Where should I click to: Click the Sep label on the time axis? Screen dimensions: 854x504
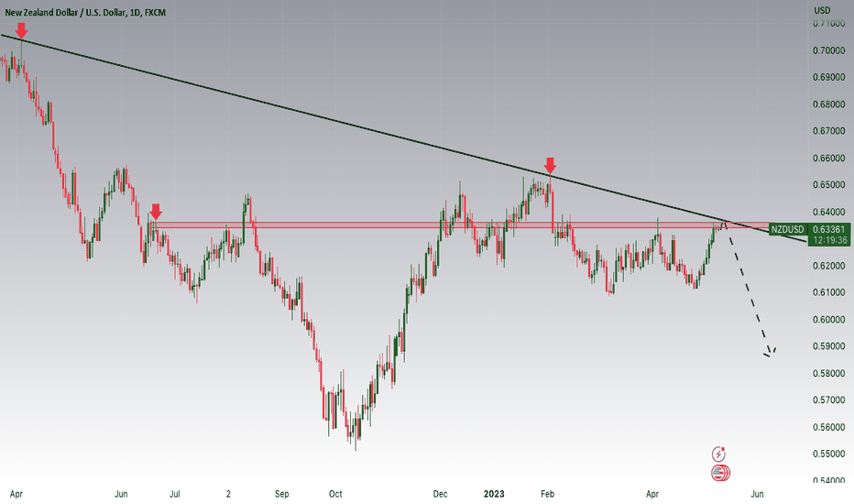[x=281, y=494]
